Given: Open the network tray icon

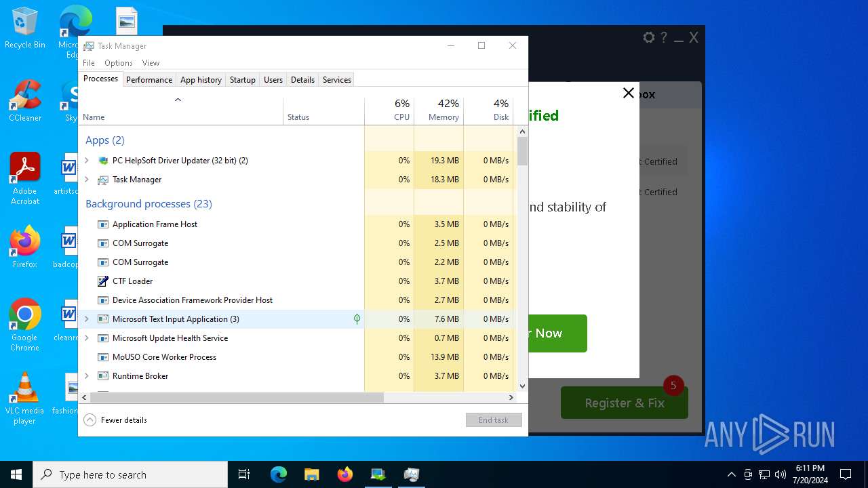Looking at the screenshot, I should (764, 474).
